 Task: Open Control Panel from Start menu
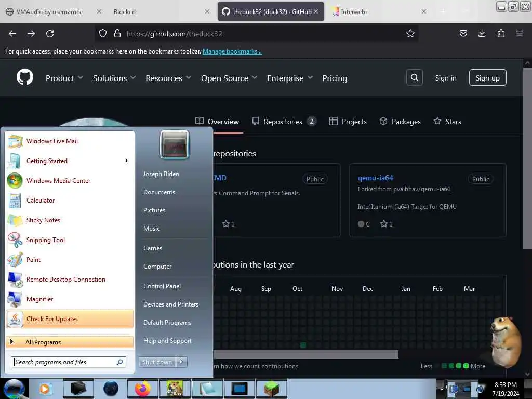[162, 286]
